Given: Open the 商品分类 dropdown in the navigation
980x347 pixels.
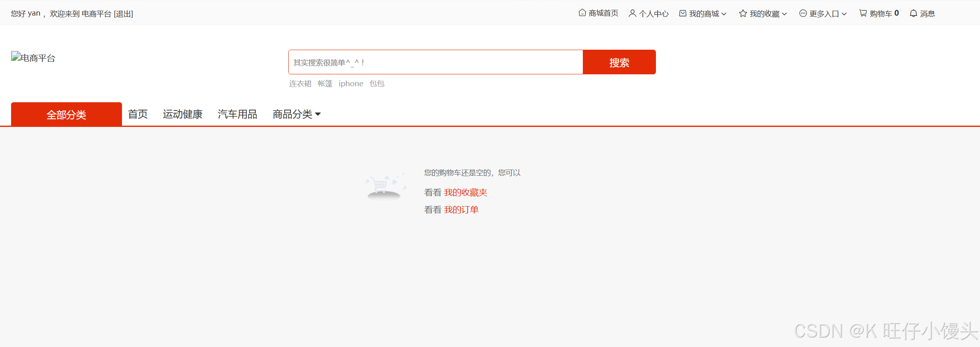Looking at the screenshot, I should [x=297, y=114].
